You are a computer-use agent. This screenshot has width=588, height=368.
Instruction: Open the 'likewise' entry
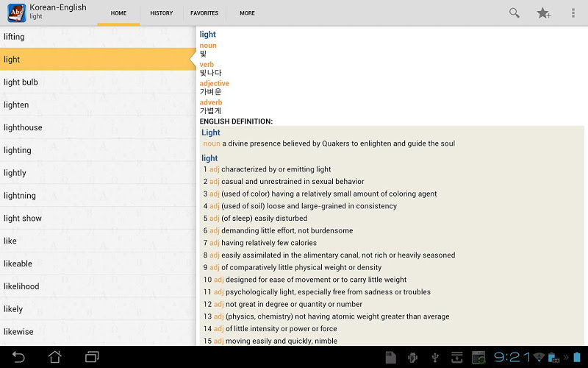click(97, 332)
